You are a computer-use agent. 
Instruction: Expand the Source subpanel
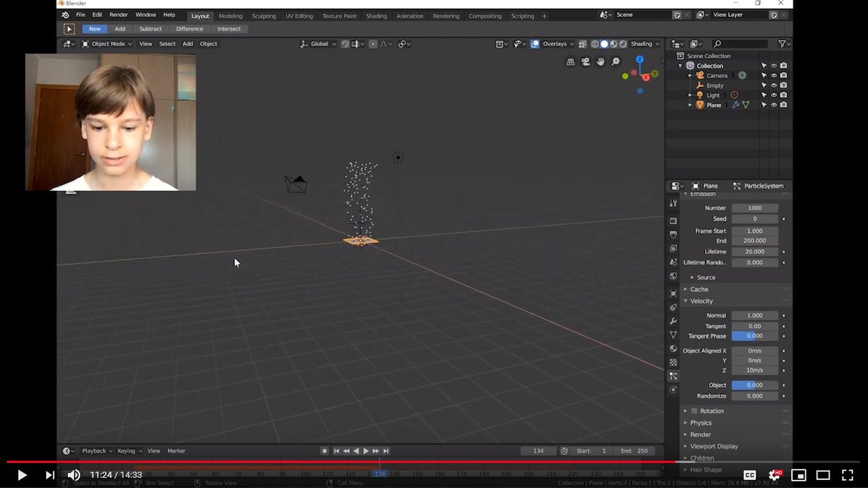pyautogui.click(x=706, y=278)
